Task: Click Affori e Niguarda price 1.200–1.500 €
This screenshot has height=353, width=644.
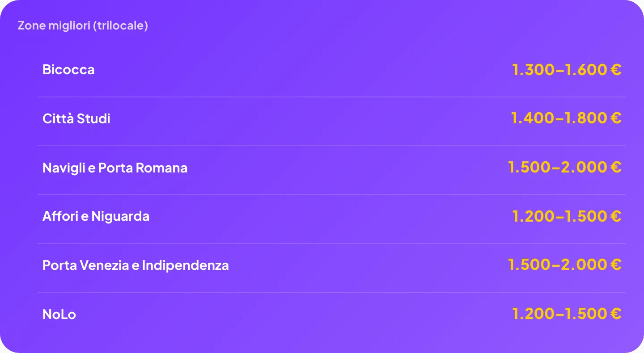Action: coord(567,216)
